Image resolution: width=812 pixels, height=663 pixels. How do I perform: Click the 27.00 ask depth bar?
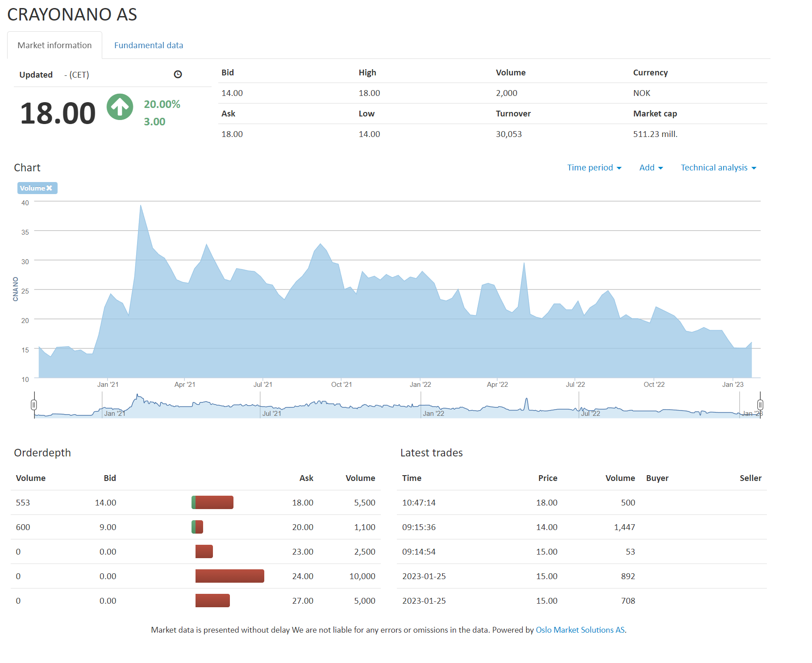pos(212,601)
